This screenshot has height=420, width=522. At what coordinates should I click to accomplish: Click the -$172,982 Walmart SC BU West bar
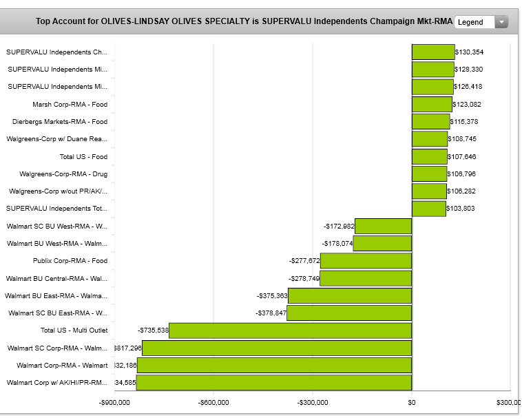coord(383,226)
